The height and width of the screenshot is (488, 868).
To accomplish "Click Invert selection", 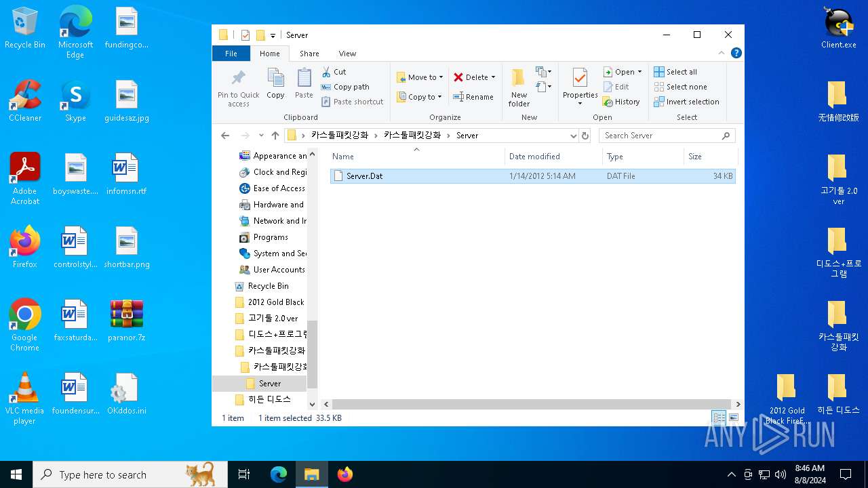I will (686, 102).
